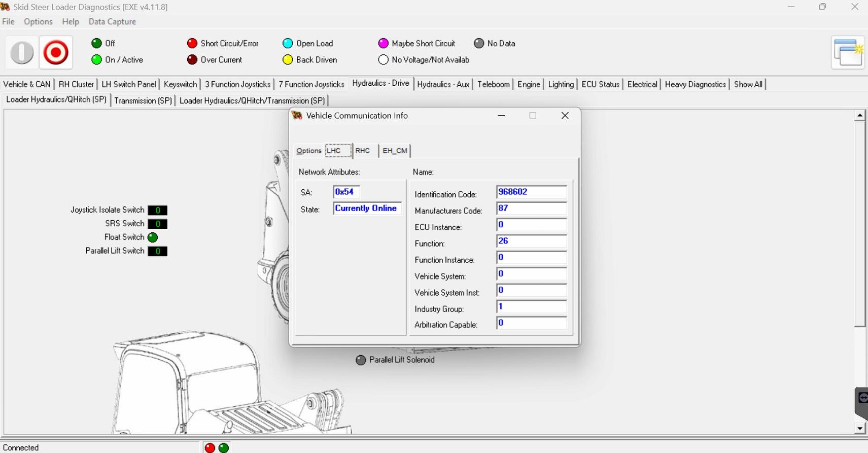Click the Float Switch green status indicator
The width and height of the screenshot is (868, 453).
pos(153,237)
